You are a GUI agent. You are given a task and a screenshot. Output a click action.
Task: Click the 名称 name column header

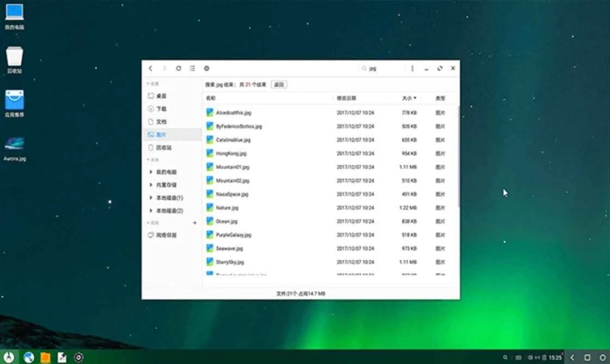click(210, 98)
